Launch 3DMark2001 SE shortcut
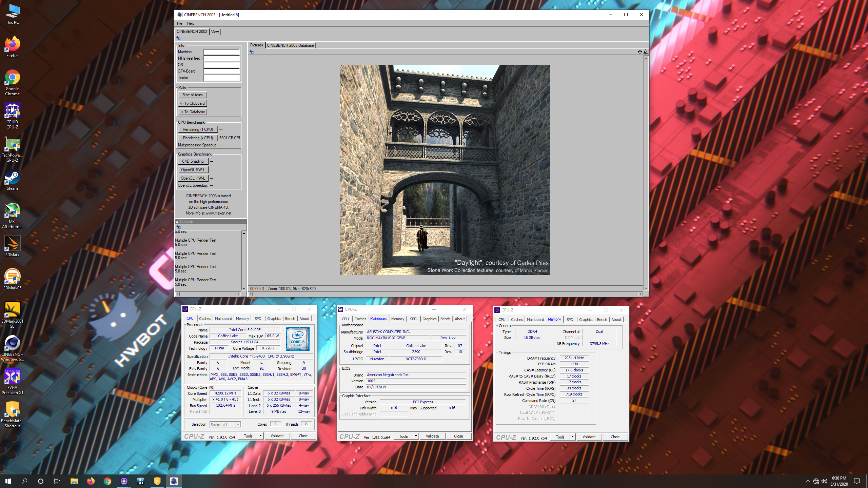 tap(12, 315)
